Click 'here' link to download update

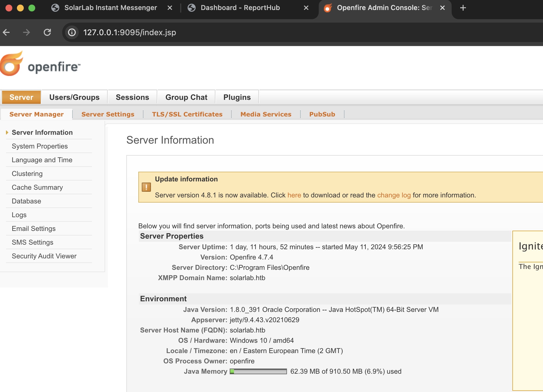tap(294, 195)
